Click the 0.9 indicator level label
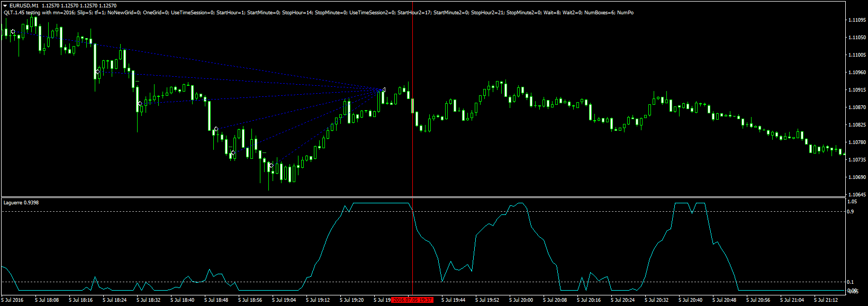868x306 pixels. [x=851, y=212]
